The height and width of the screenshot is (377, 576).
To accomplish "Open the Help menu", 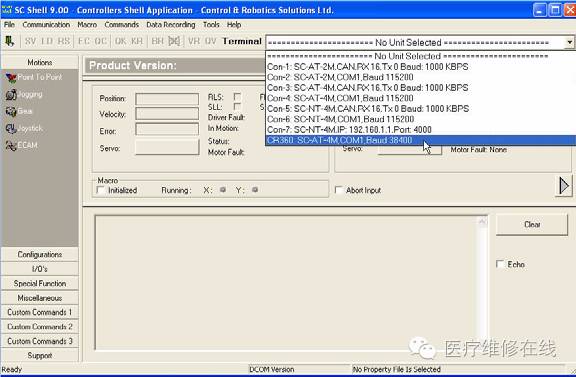I will click(234, 25).
